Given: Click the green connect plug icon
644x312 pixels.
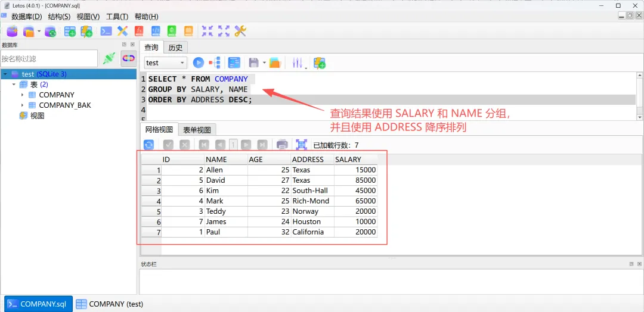Looking at the screenshot, I should 109,58.
